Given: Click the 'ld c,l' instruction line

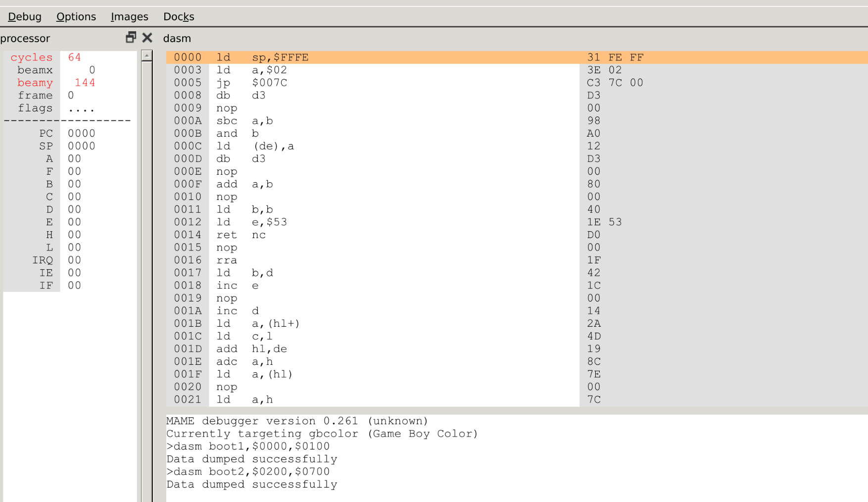Looking at the screenshot, I should [x=517, y=336].
